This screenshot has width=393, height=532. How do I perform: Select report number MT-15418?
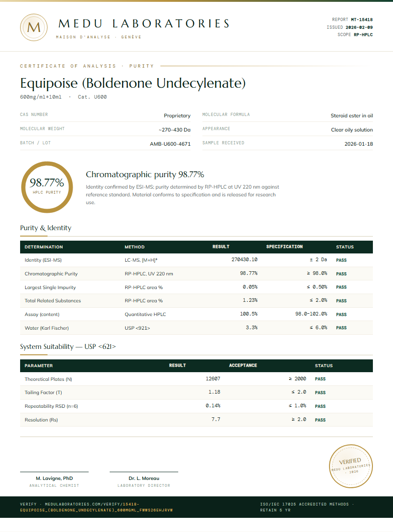click(362, 20)
